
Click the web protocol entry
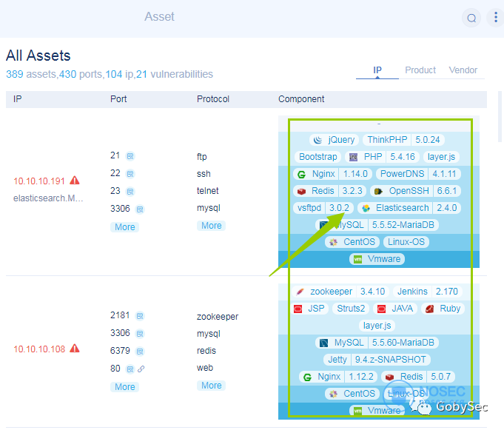point(205,368)
